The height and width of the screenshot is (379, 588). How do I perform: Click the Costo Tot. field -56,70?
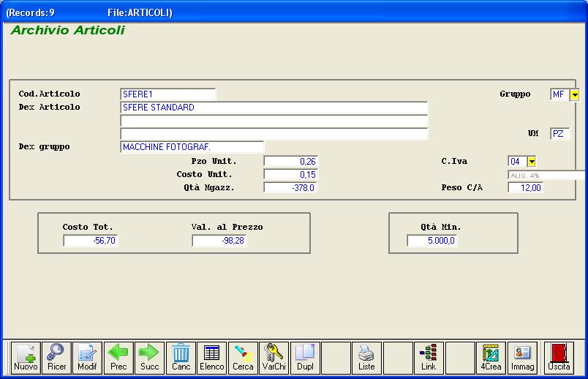pos(91,241)
